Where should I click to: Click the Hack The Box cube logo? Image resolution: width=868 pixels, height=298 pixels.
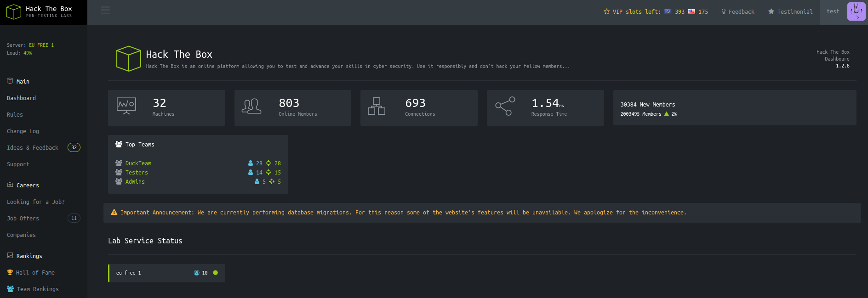click(14, 12)
